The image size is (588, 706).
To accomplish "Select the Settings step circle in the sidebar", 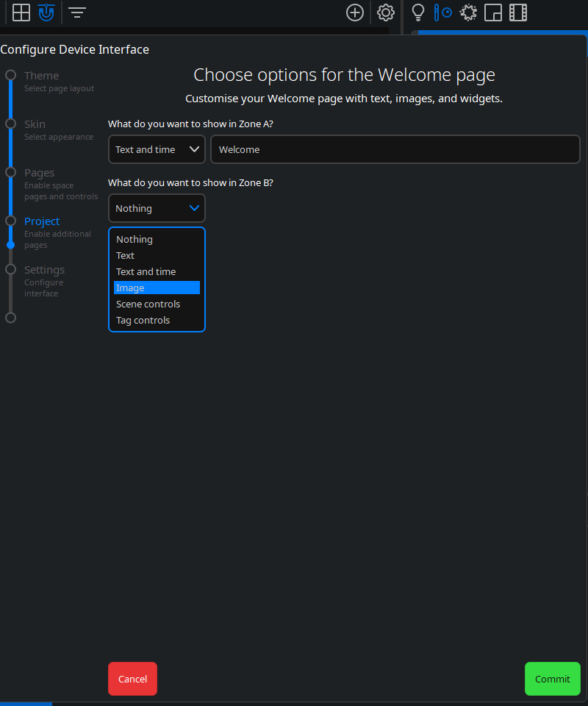I will 10,270.
